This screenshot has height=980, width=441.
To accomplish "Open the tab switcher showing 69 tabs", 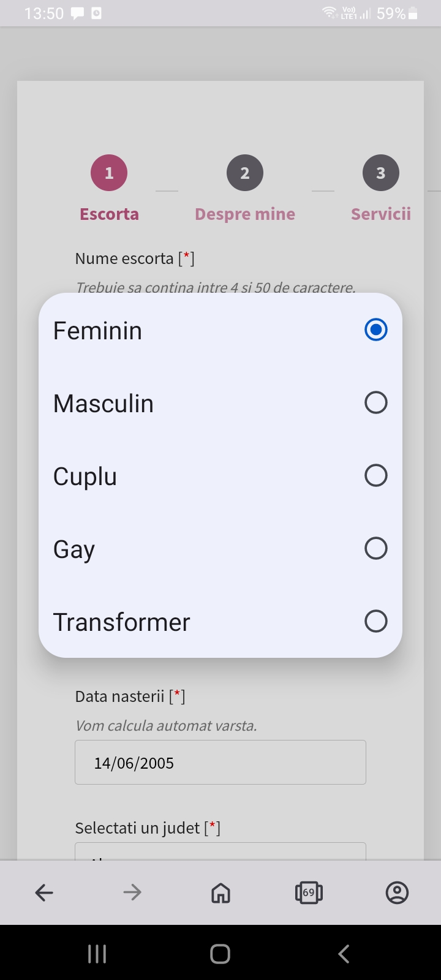I will (309, 892).
